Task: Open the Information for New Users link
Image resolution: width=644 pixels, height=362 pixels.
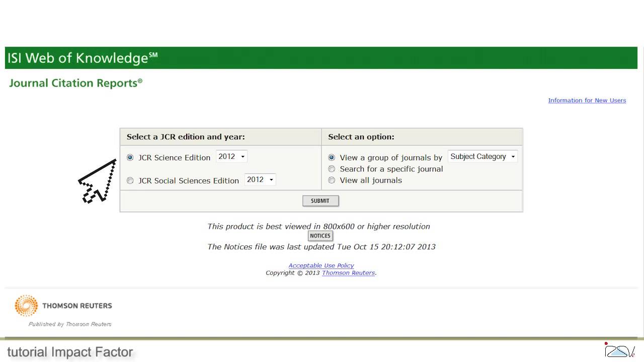Action: coord(587,101)
